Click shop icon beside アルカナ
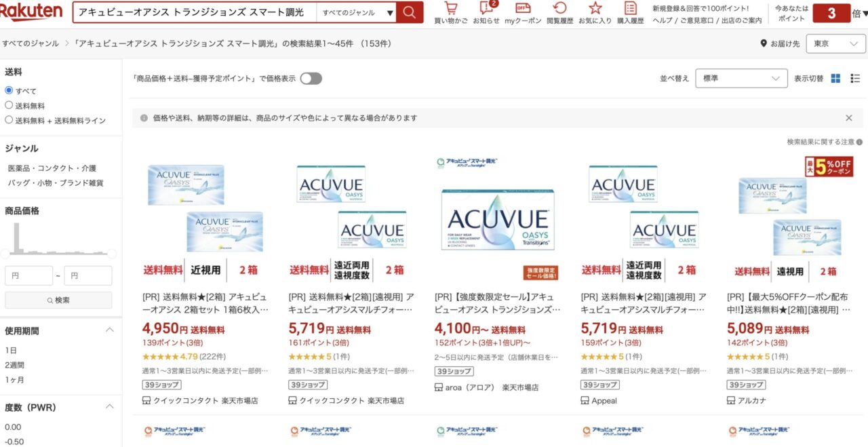Screen dimensions: 868x447 pos(731,400)
